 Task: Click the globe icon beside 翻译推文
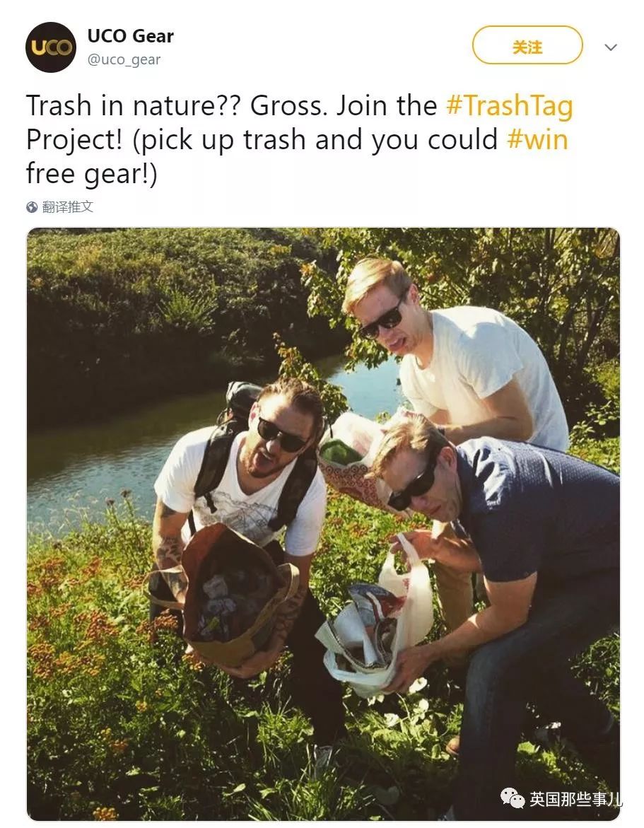(32, 207)
